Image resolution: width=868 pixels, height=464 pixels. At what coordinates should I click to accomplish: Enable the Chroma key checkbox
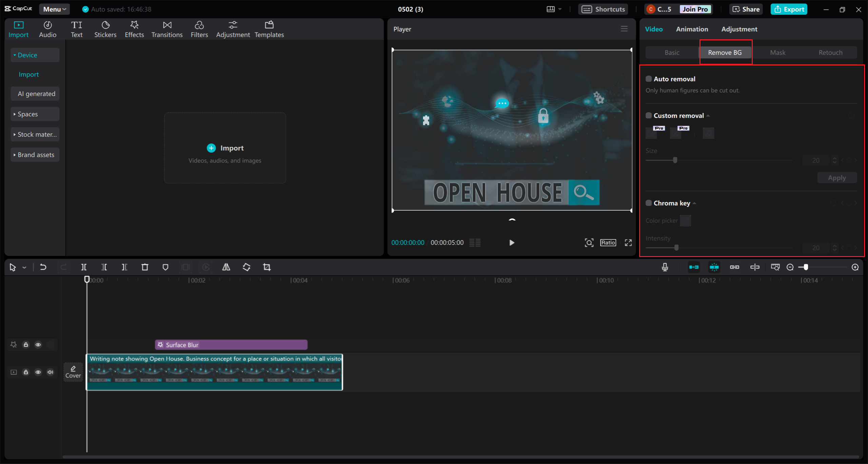point(649,203)
